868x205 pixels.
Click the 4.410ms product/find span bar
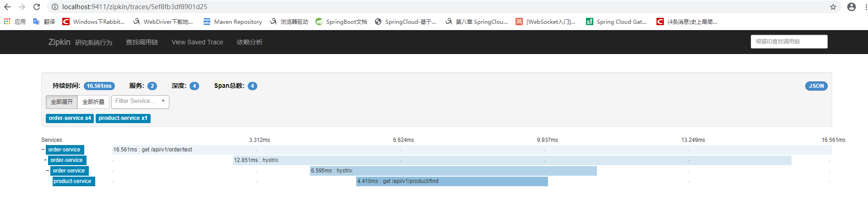tap(451, 181)
